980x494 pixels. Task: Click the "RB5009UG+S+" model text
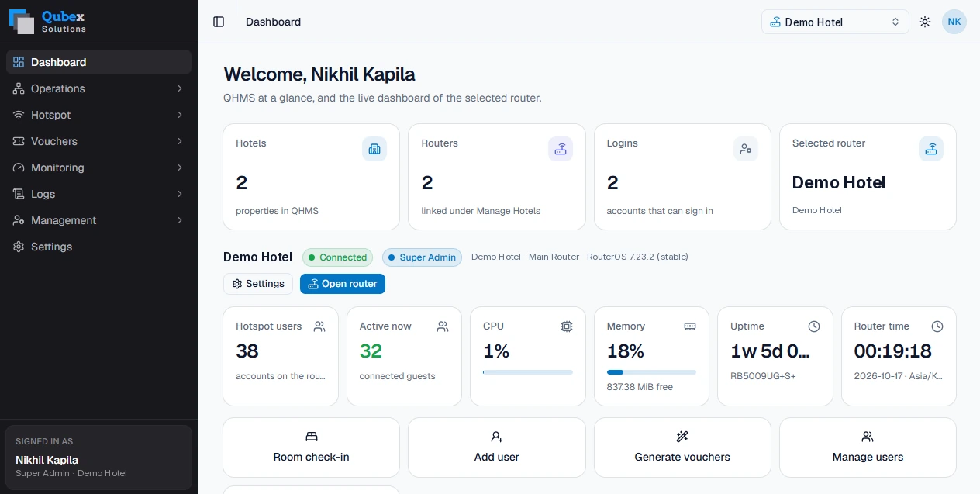pyautogui.click(x=763, y=376)
